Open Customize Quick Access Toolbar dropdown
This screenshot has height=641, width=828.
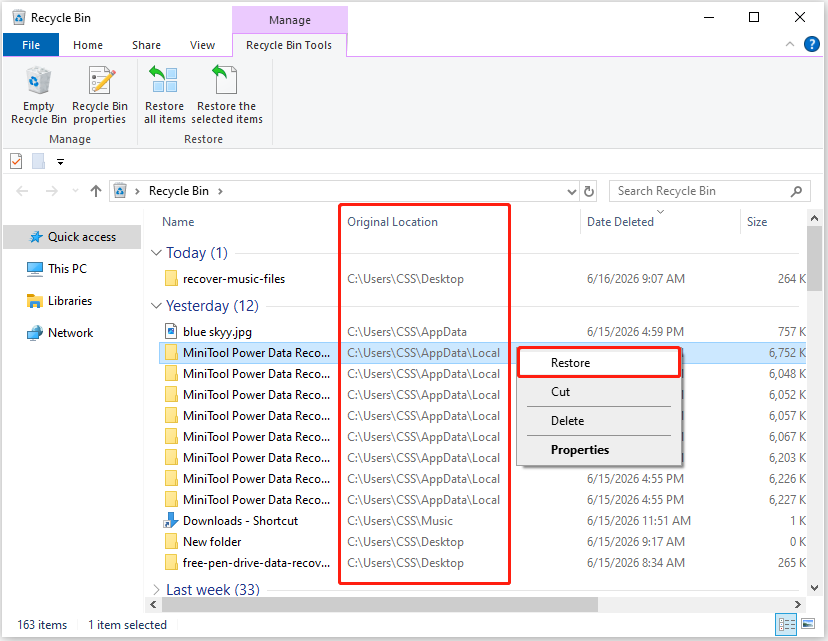60,162
